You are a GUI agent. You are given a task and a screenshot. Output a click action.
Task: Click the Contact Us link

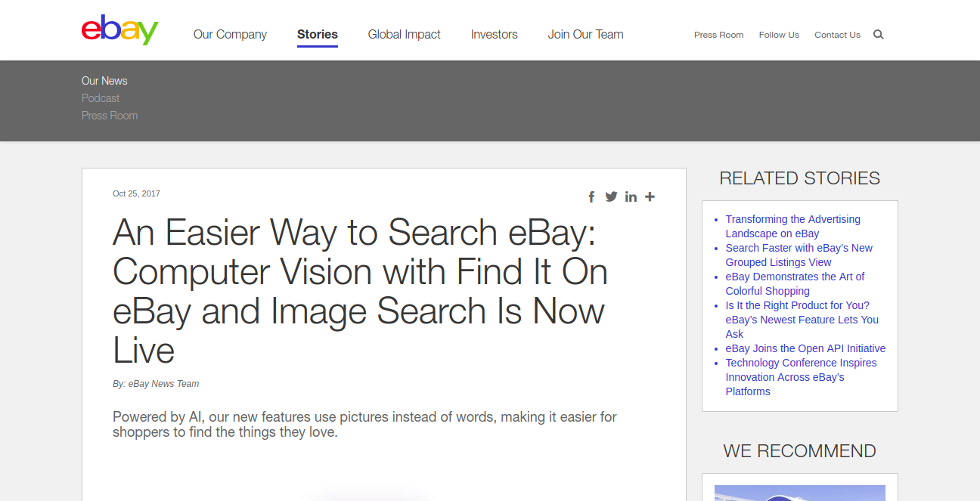tap(837, 35)
